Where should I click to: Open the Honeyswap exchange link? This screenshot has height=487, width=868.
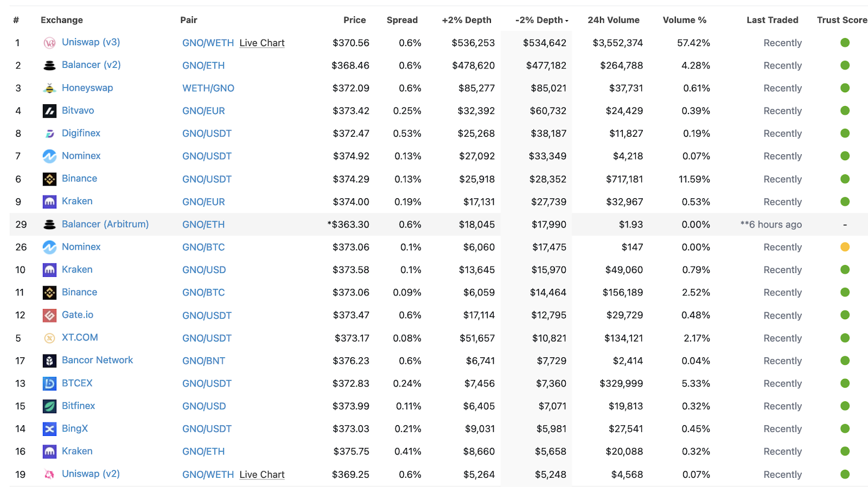pyautogui.click(x=87, y=88)
